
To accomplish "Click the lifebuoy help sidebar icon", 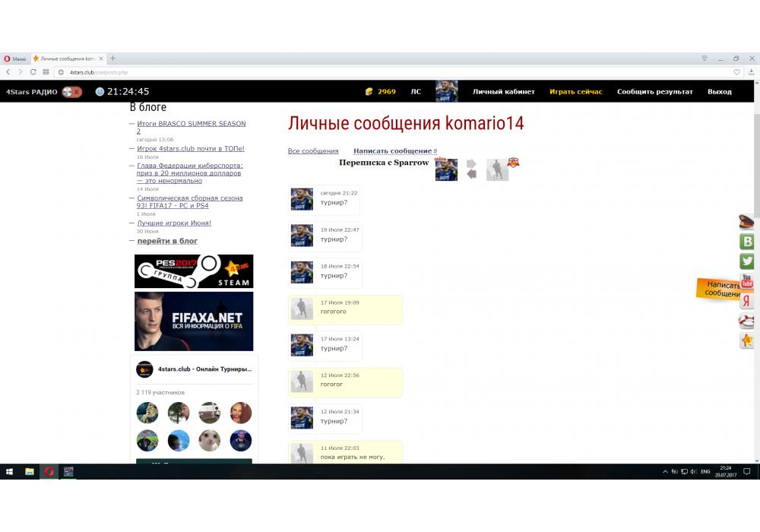I will pos(746,321).
